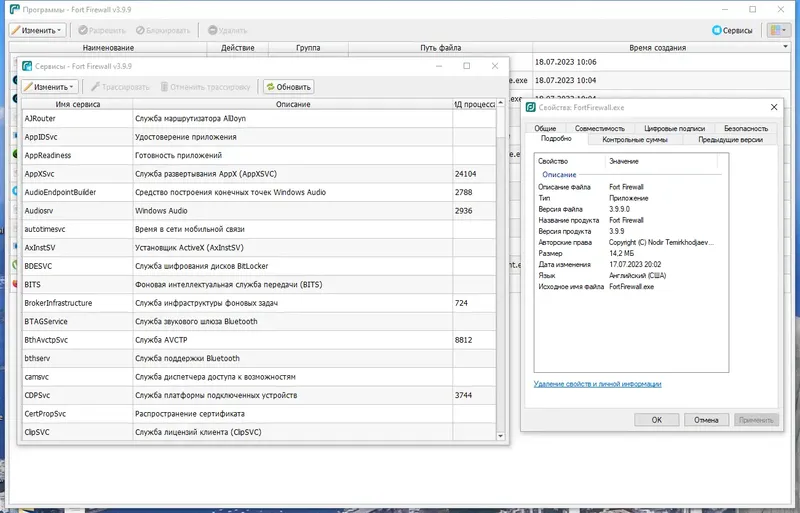800x513 pixels.
Task: Click the Блокировать button in the programs toolbar
Action: [x=163, y=30]
